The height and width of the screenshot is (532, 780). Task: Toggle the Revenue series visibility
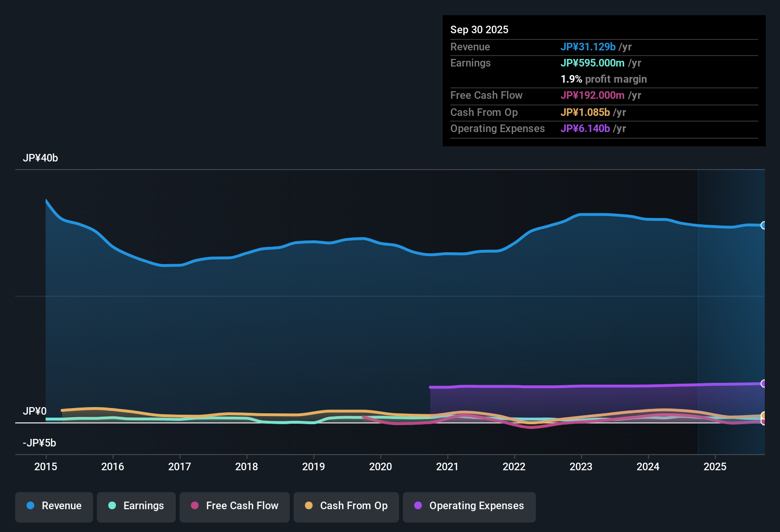click(54, 506)
